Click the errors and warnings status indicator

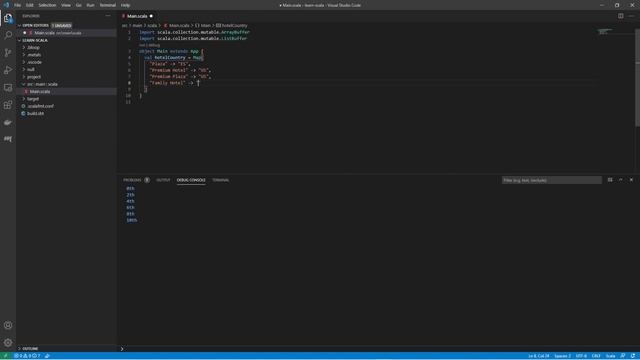(27, 356)
